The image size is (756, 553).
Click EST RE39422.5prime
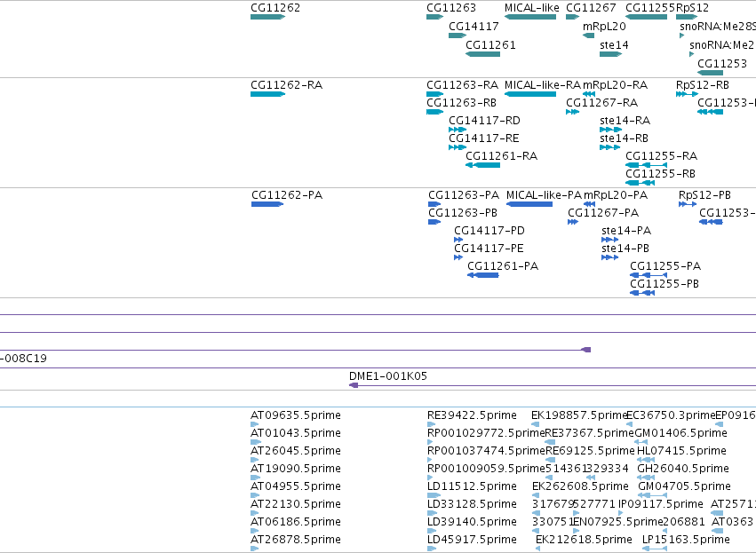472,415
